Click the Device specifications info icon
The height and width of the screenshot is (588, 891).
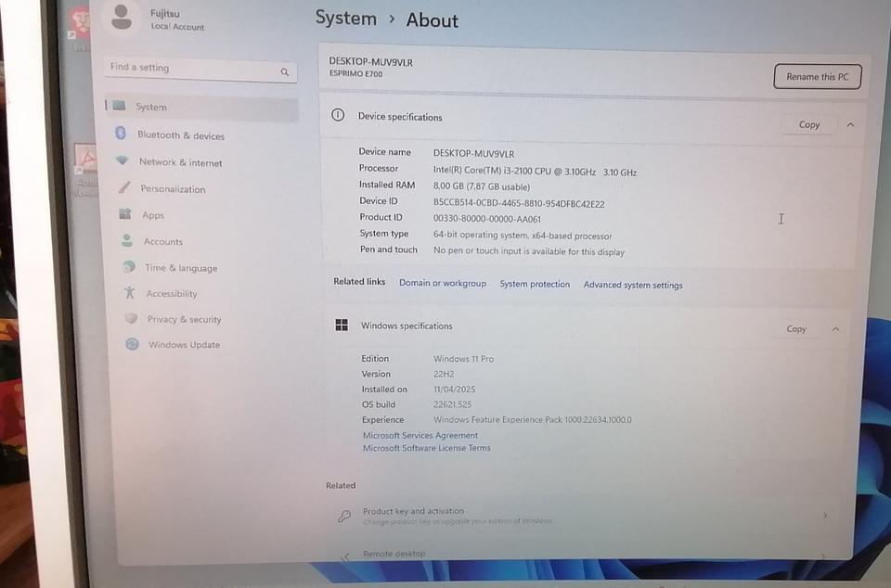pos(338,115)
